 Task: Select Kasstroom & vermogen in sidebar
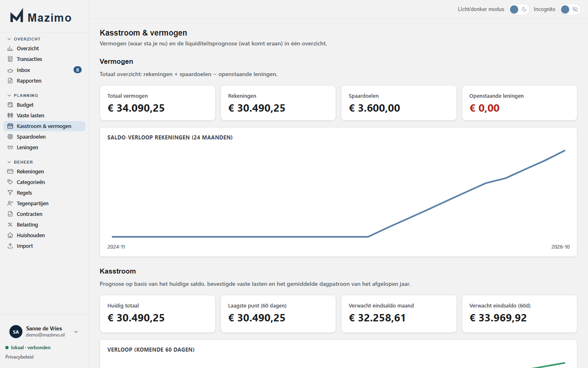[x=44, y=126]
